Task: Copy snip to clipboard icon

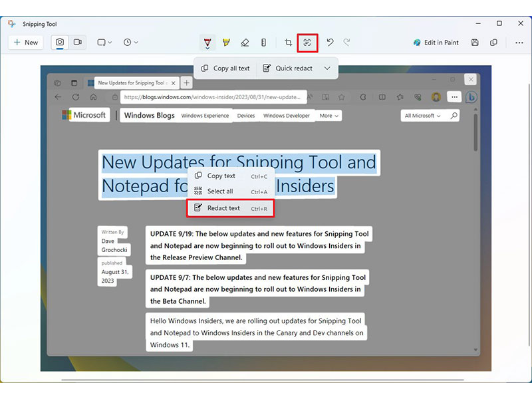Action: [493, 43]
